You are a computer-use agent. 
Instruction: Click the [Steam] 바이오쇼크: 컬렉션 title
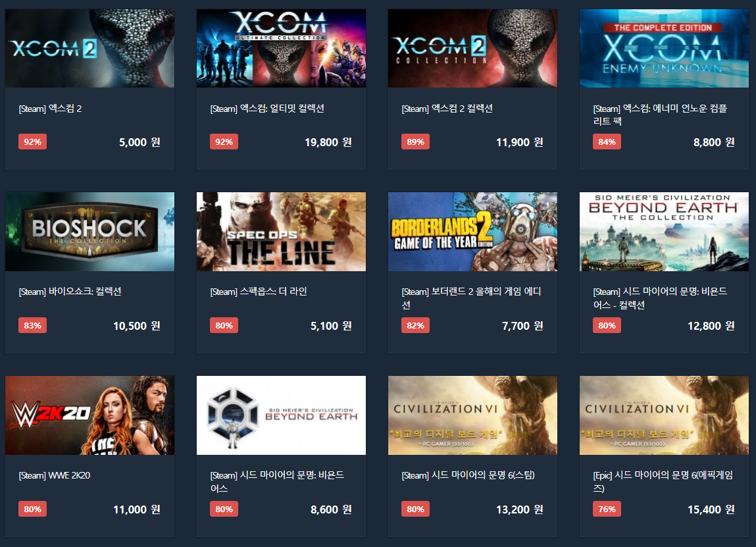click(x=70, y=292)
